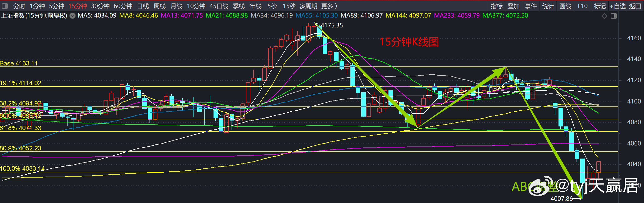Screen dimensions: 644x203
Task: Switch to 月线 monthly chart
Action: [x=176, y=6]
